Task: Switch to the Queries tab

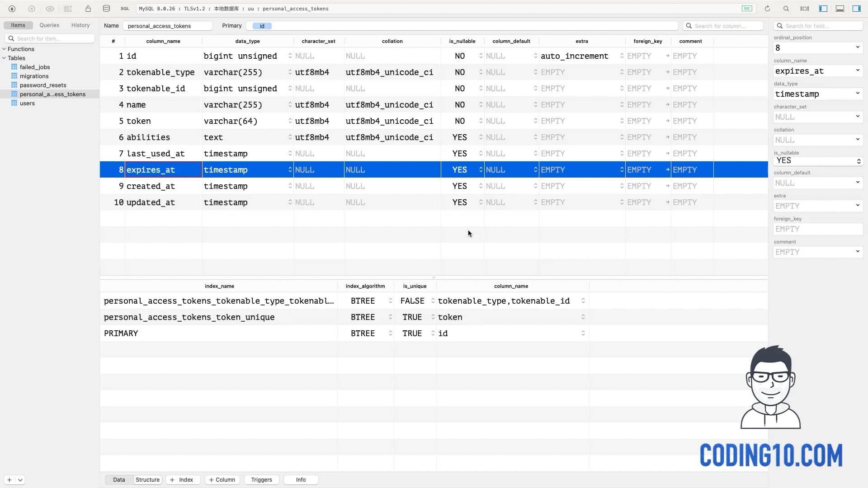Action: [x=49, y=25]
